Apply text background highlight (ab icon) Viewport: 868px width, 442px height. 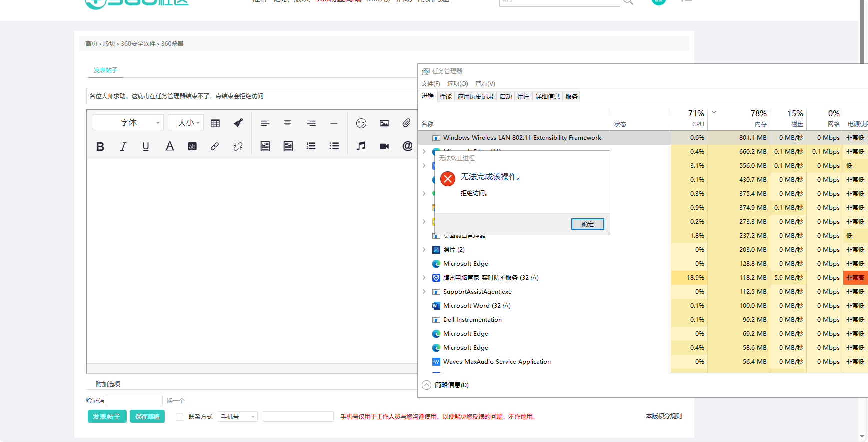click(x=192, y=146)
